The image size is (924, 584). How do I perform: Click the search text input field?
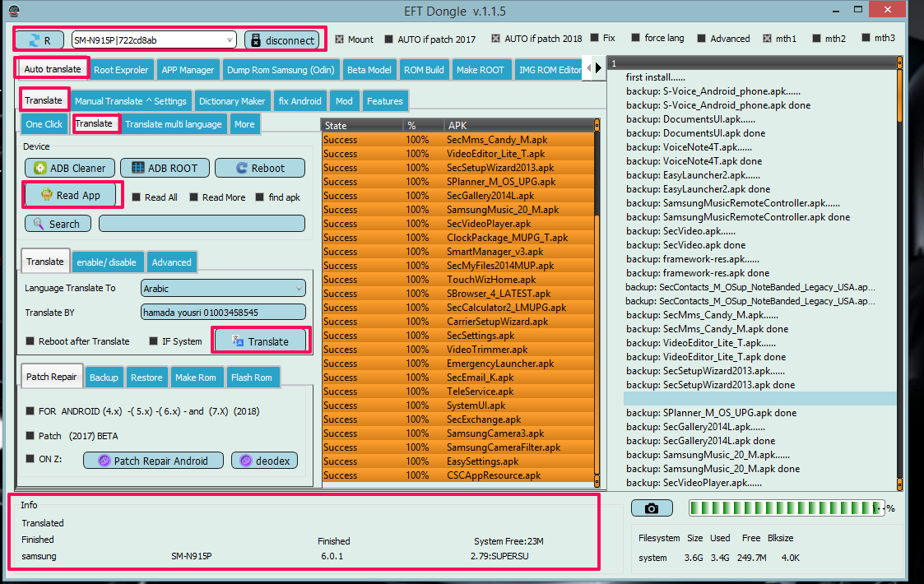tap(202, 224)
